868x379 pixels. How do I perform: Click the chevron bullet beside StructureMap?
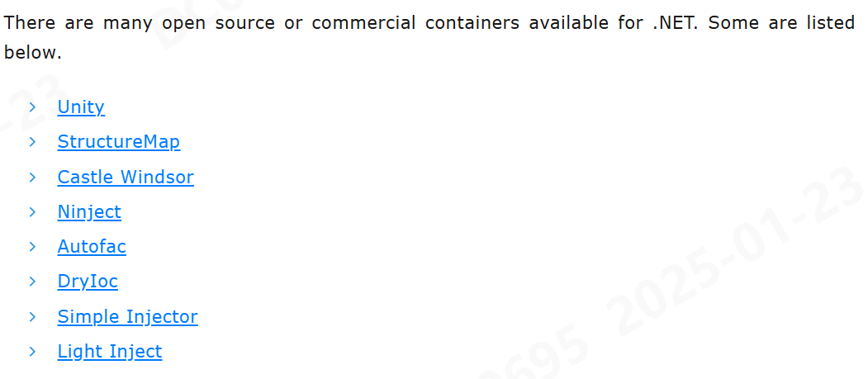[x=33, y=142]
